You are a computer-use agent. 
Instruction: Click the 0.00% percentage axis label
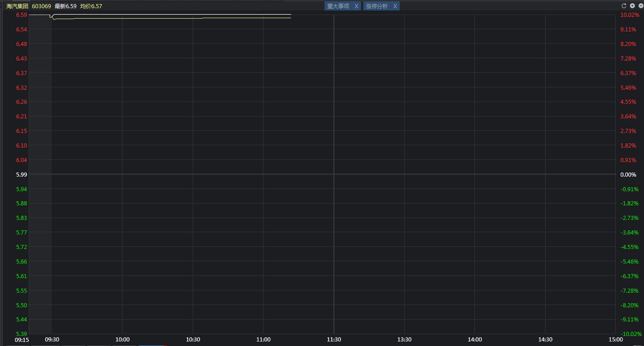tap(629, 174)
